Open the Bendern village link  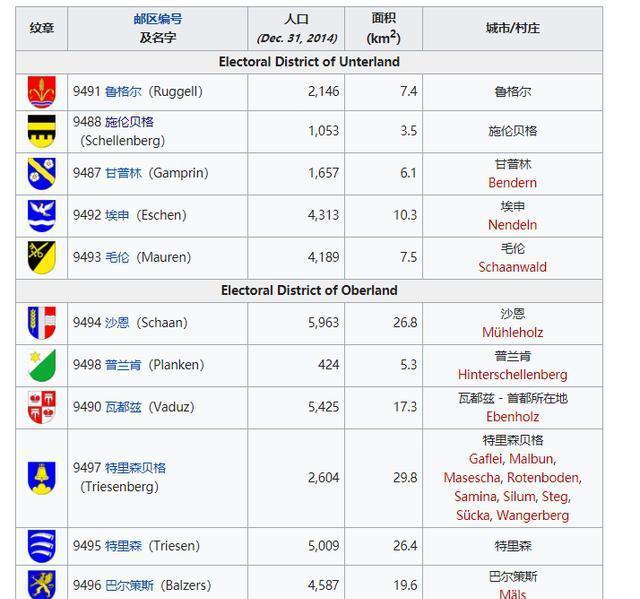[512, 183]
